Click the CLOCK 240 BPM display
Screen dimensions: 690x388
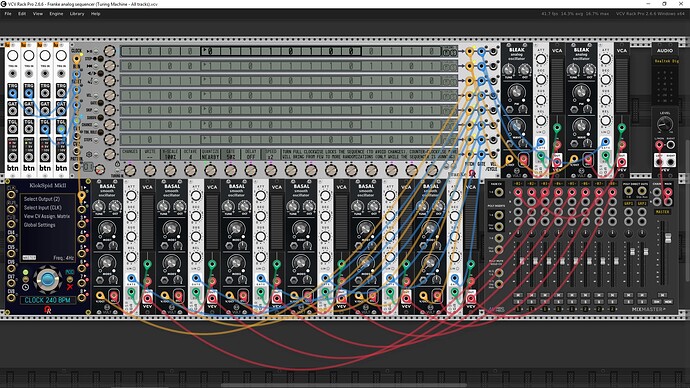point(47,300)
